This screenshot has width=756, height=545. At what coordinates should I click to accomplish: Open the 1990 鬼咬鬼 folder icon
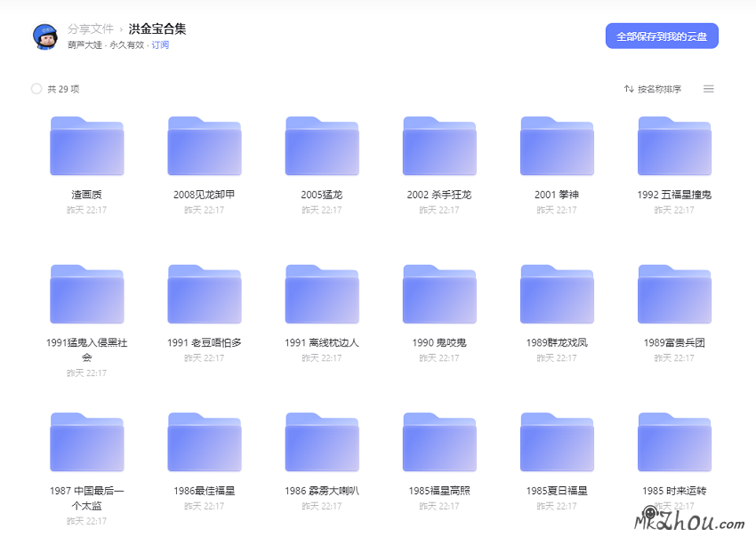coord(439,294)
